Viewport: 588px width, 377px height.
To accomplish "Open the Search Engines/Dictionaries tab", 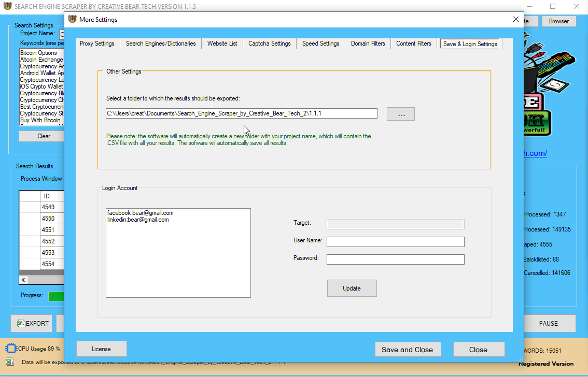I will coord(161,44).
